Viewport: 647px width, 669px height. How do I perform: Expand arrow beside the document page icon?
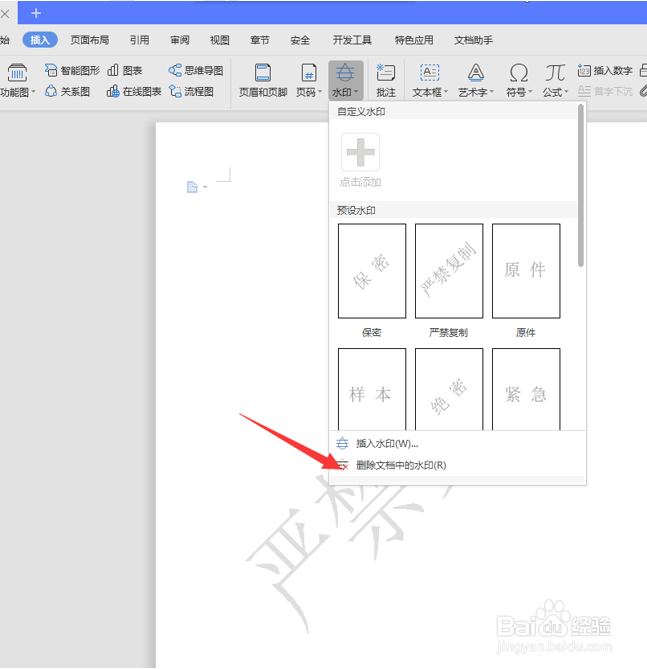(205, 187)
